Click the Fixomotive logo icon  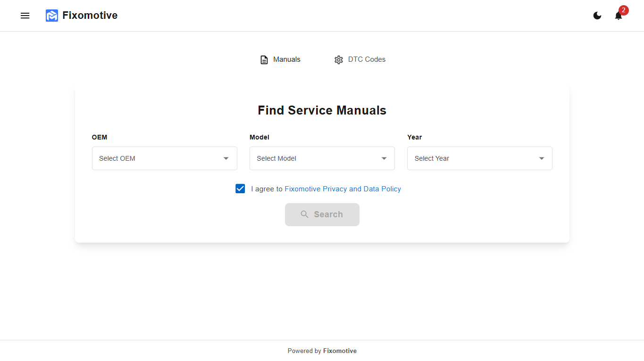click(51, 15)
